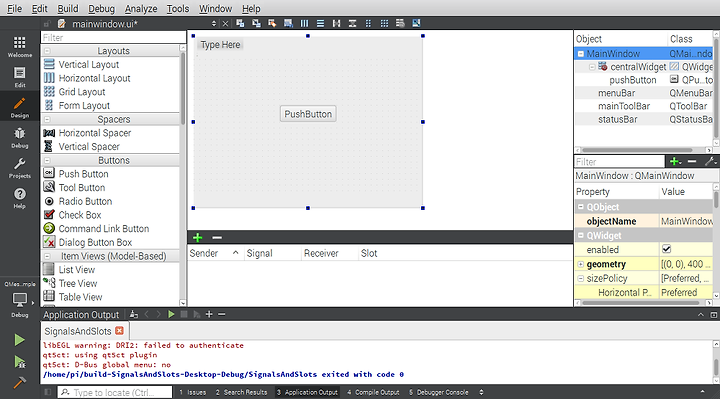Switch to Compile Output pane
Viewport: 720px width, 399px height.
click(373, 392)
